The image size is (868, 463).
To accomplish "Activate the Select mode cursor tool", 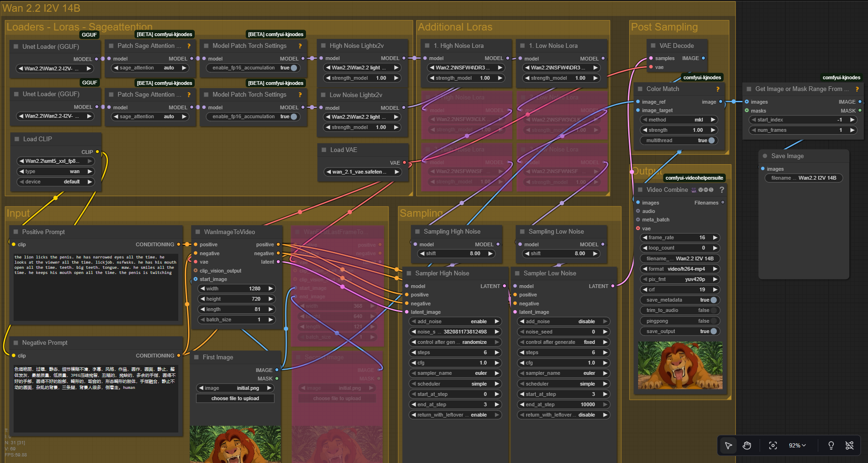I will (728, 446).
